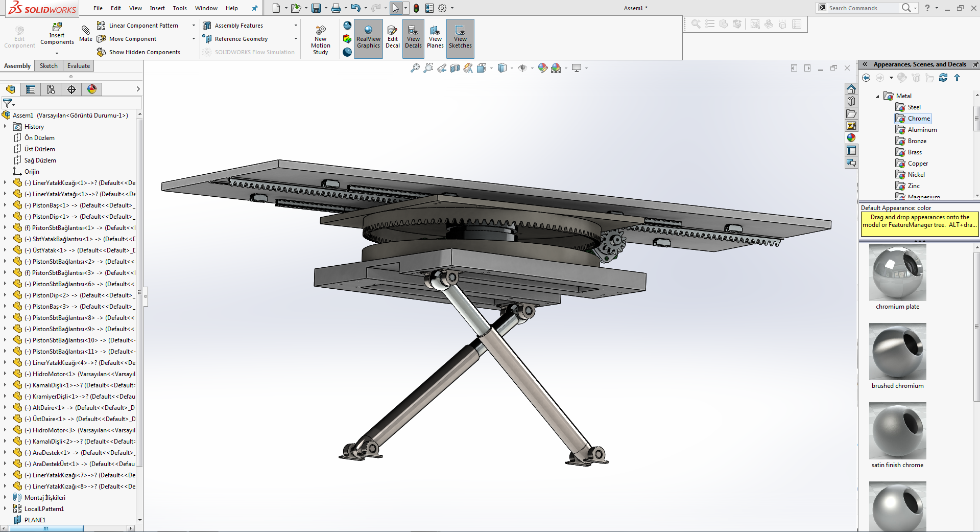Open the Tools menu

click(x=180, y=8)
